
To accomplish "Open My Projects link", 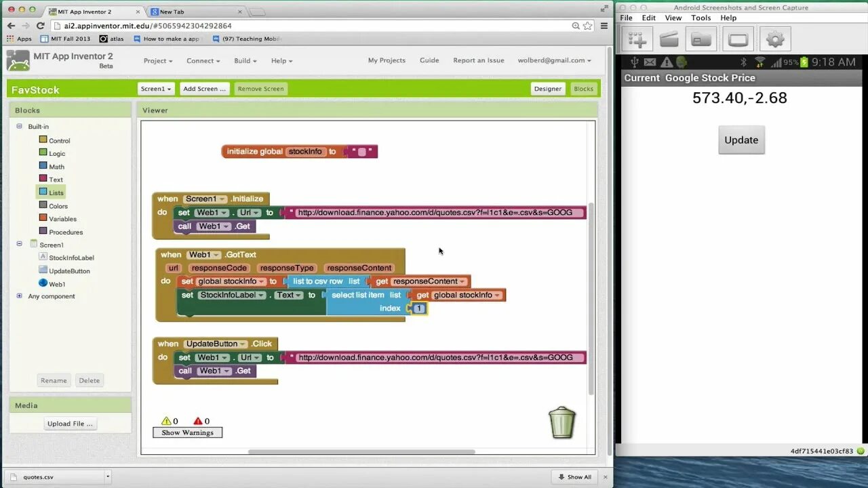I will click(x=387, y=60).
